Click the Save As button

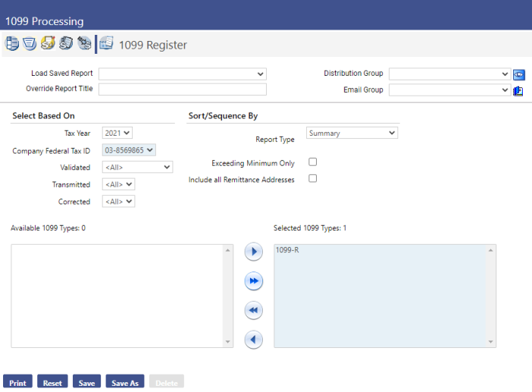(124, 383)
